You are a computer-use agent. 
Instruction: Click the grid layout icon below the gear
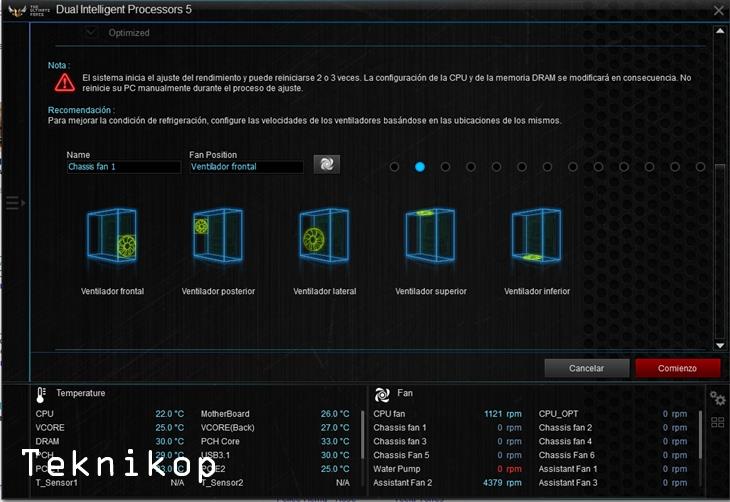(x=717, y=422)
